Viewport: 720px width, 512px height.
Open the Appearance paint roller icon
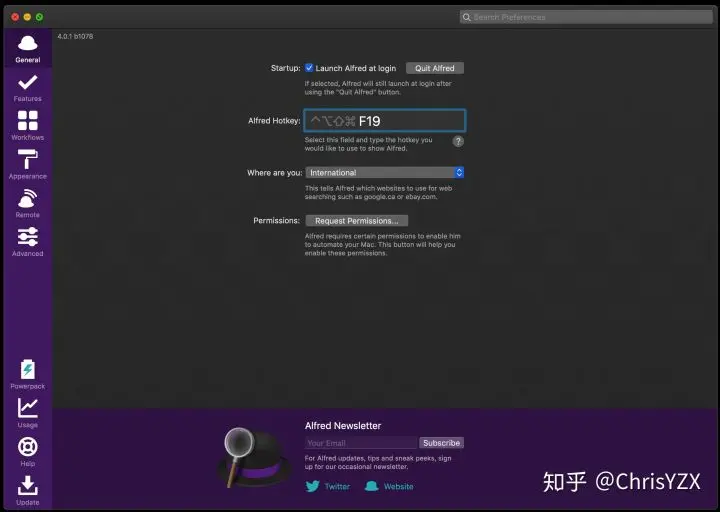(28, 159)
